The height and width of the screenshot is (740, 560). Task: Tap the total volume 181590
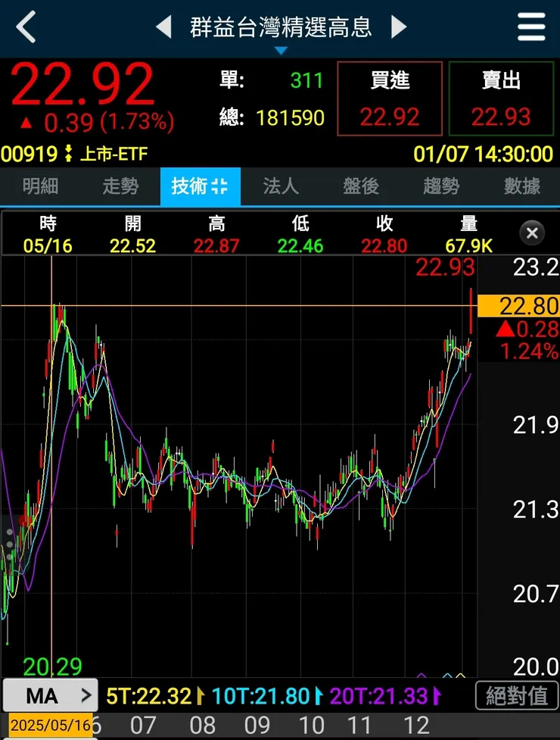[291, 118]
